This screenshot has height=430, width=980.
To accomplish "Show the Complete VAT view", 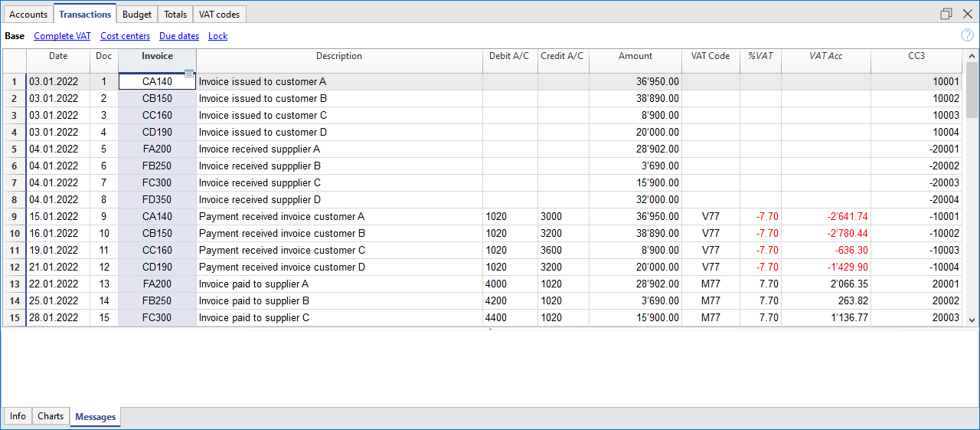I will 62,36.
